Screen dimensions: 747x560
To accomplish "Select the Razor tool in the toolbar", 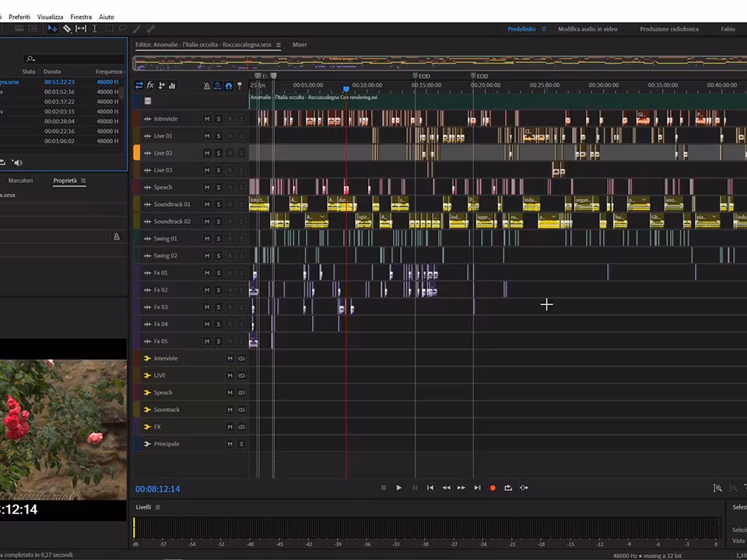I will 67,29.
